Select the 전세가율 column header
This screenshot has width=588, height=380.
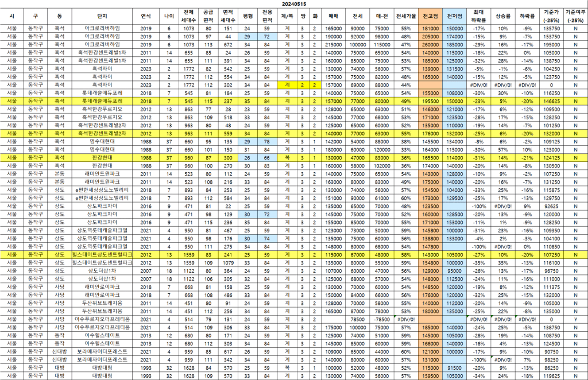[x=406, y=16]
